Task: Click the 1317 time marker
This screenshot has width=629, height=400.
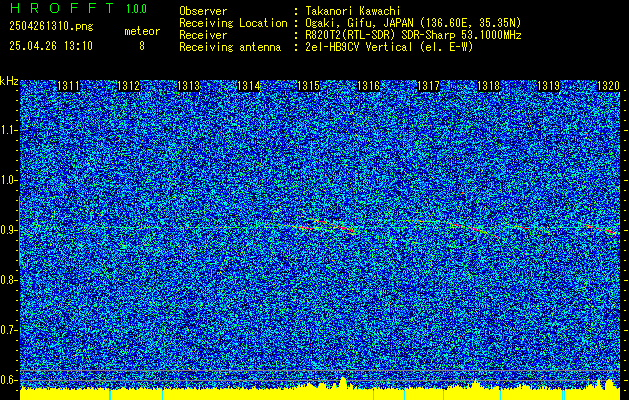Action: click(428, 86)
